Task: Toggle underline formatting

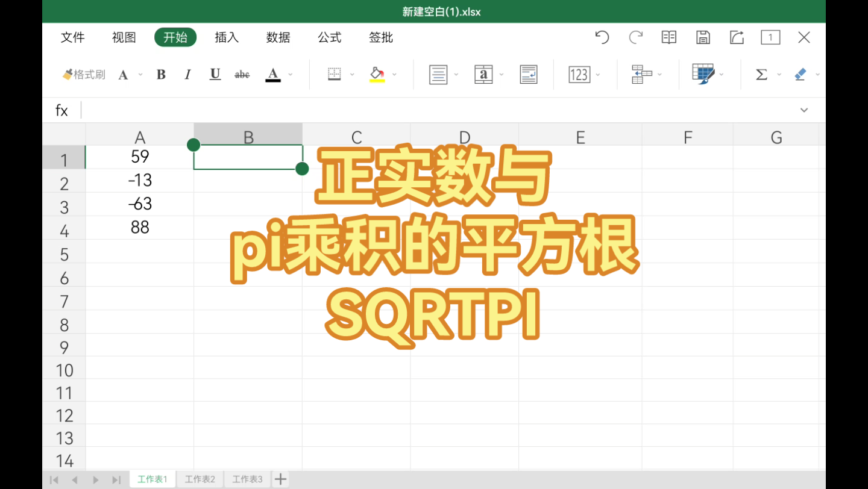Action: [x=215, y=75]
